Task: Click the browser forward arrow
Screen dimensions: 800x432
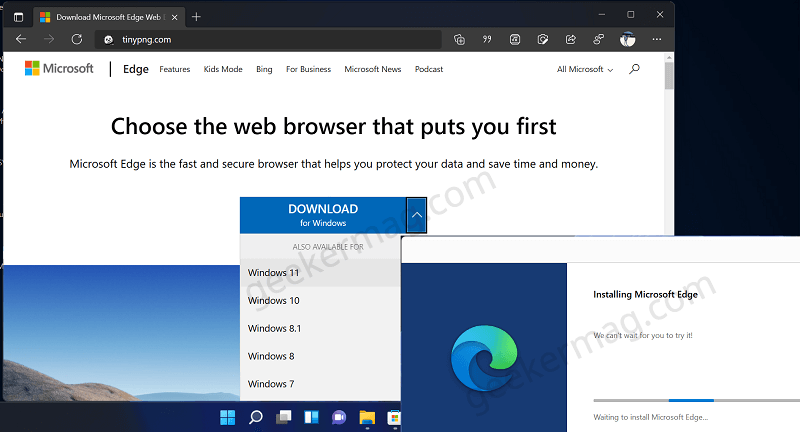Action: click(49, 39)
